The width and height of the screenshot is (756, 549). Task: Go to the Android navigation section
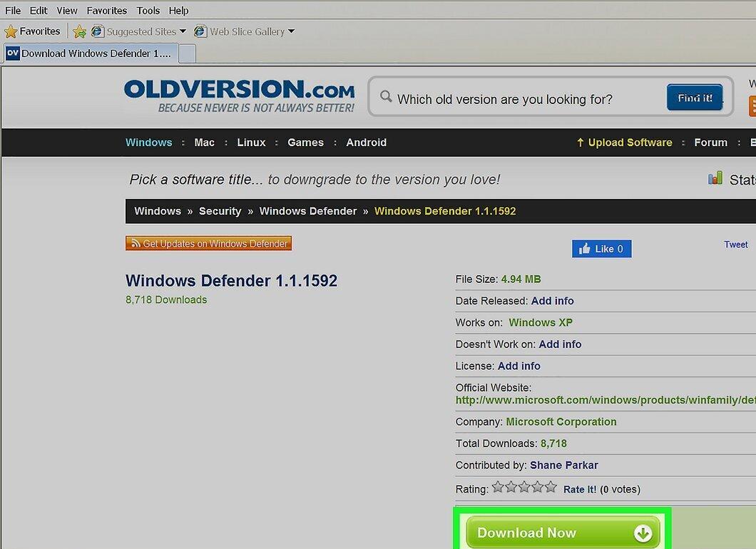click(x=366, y=143)
